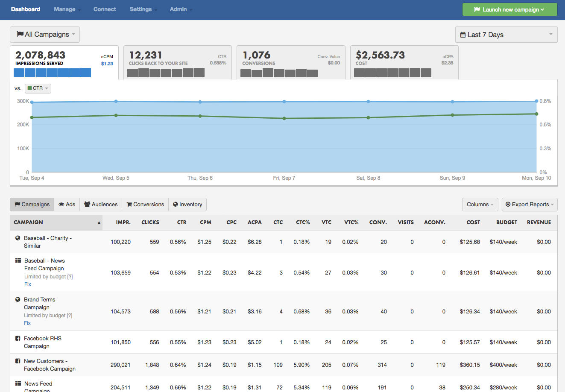The width and height of the screenshot is (565, 392).
Task: Open New Customers - Facebook Campaign
Action: pyautogui.click(x=50, y=365)
